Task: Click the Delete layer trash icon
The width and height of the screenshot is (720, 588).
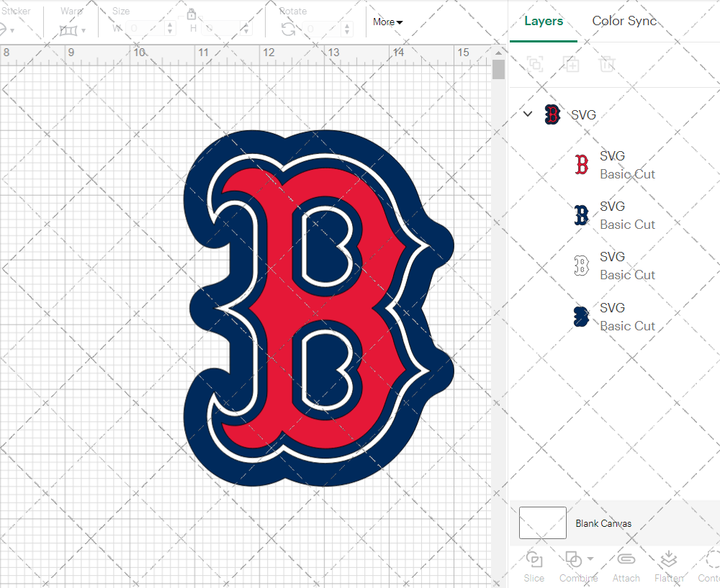Action: coord(608,64)
